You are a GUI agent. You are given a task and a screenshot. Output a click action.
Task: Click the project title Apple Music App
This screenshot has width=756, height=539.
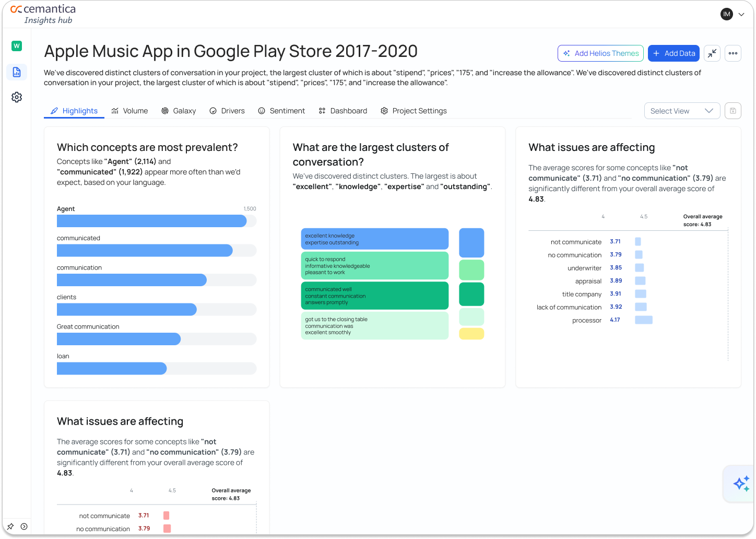[231, 51]
